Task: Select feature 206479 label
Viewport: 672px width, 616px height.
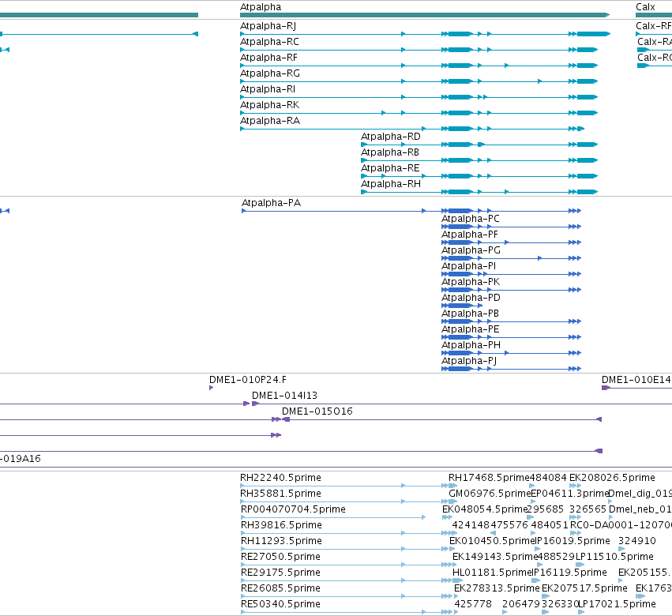Action: [x=521, y=604]
